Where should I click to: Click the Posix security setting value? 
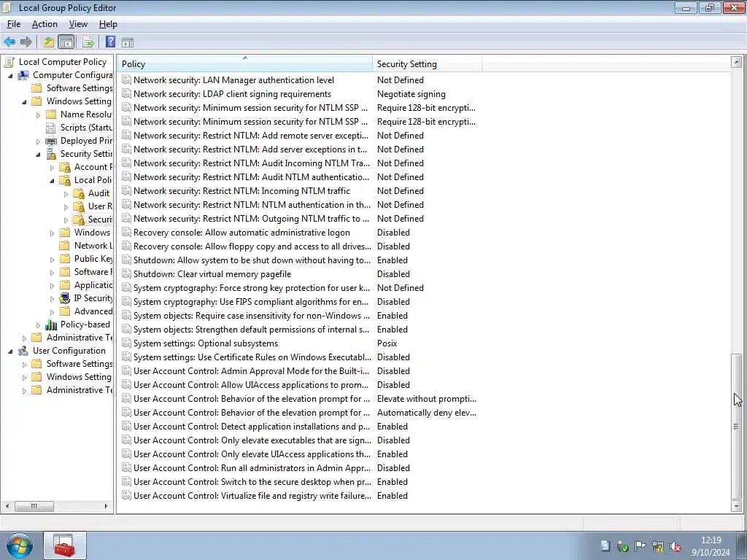coord(387,343)
